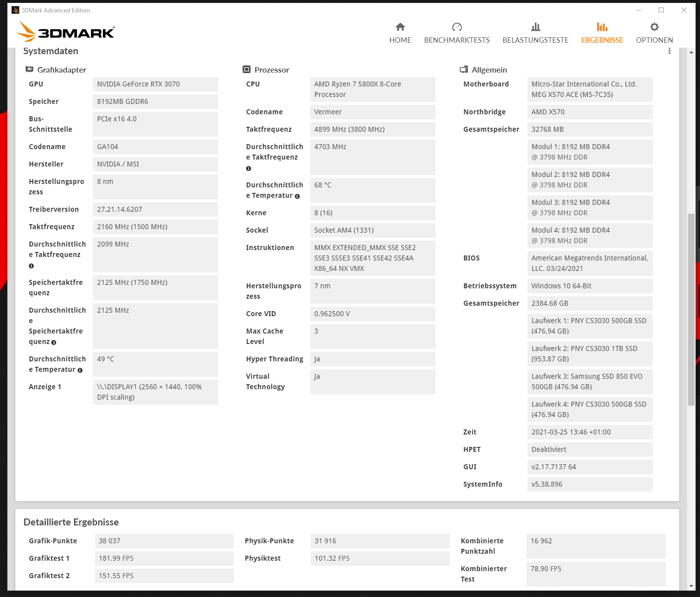
Task: Click the Betriebssystem value Windows 10 64-Bit
Action: 590,286
